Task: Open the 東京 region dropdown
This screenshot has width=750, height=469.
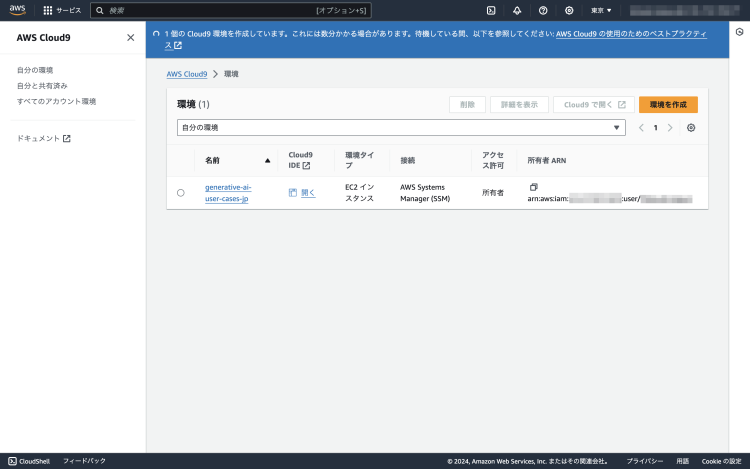Action: (x=601, y=10)
